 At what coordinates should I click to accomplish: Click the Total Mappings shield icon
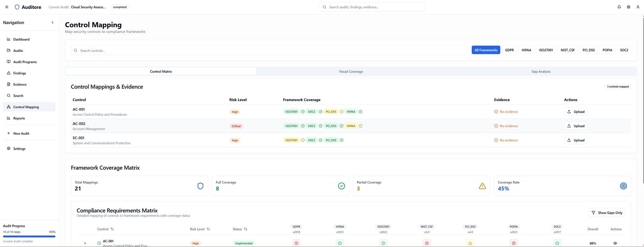point(200,186)
